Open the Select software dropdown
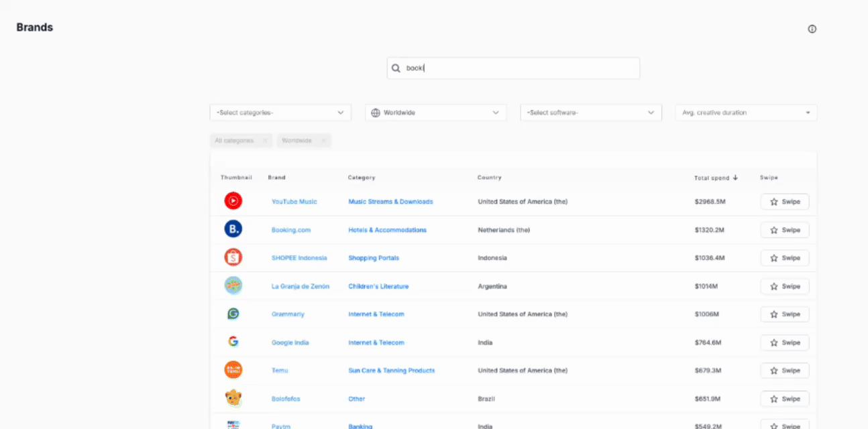This screenshot has width=868, height=429. [590, 113]
